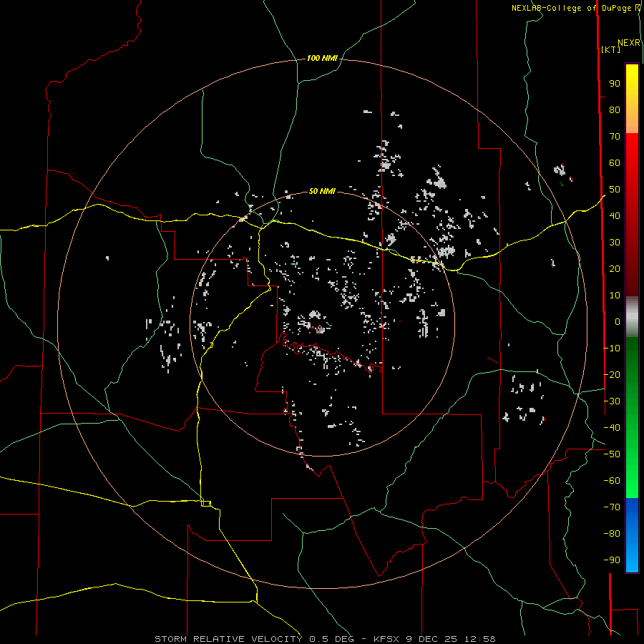Click the 30 value on velocity scale
Screen dimensions: 644x644
point(615,243)
